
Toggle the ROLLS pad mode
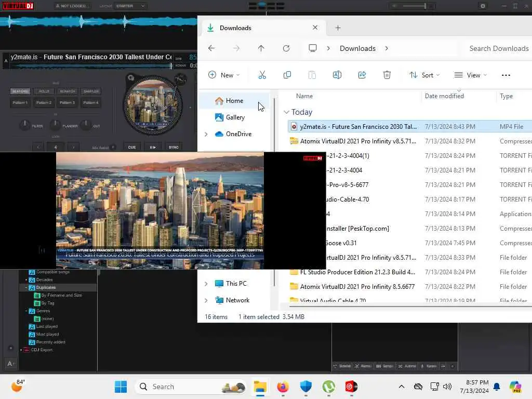44,91
